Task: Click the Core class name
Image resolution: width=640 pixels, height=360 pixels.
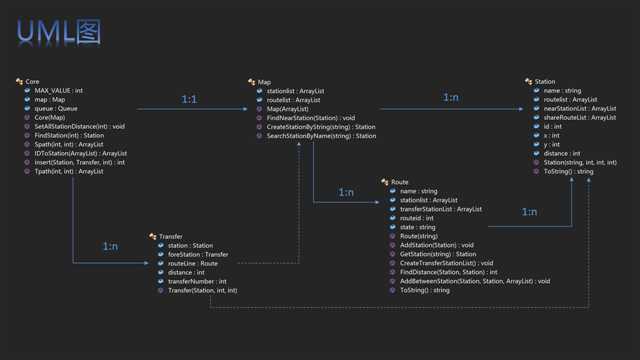Action: [x=32, y=82]
